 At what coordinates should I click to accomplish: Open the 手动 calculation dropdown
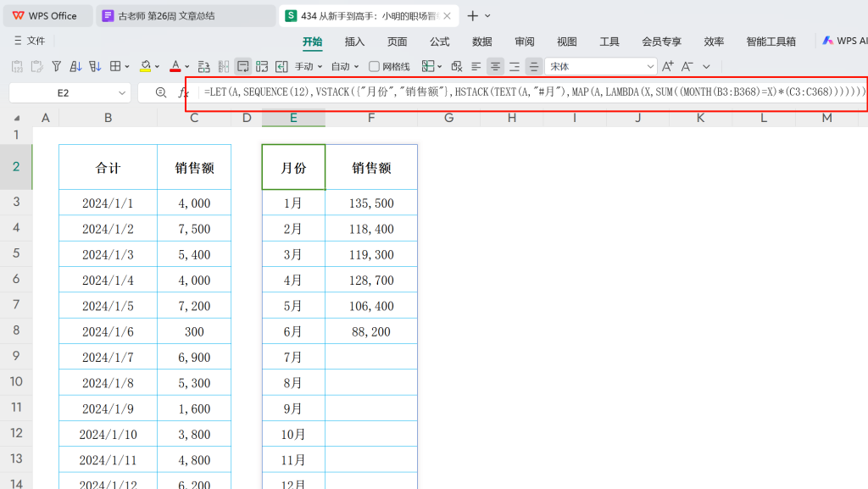click(x=309, y=66)
